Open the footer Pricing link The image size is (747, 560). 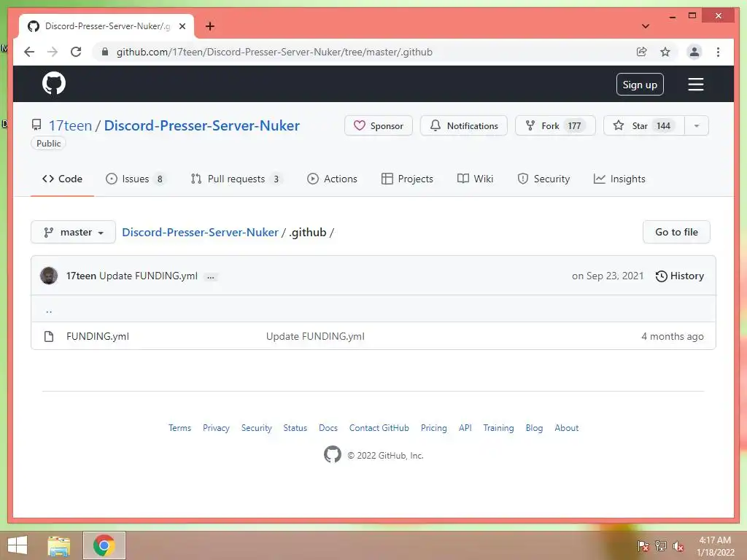(x=433, y=427)
